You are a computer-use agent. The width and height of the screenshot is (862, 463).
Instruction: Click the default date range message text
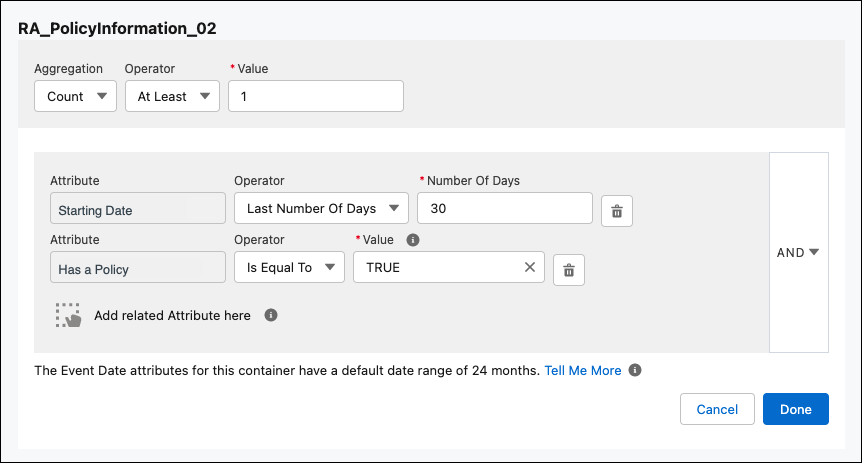tap(287, 371)
